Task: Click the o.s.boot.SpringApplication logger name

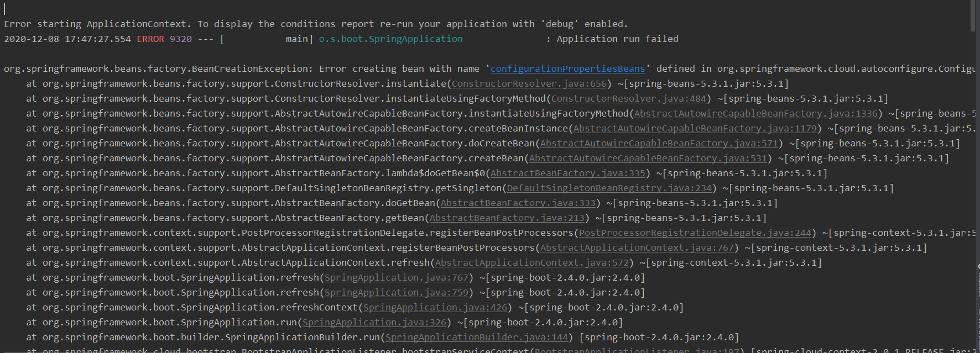Action: point(390,39)
